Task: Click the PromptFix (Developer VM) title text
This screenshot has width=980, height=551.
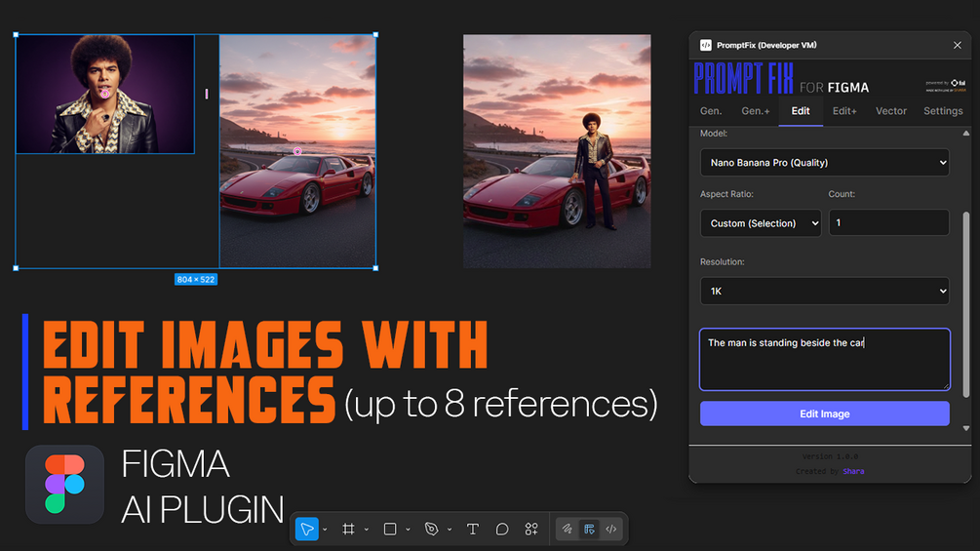Action: click(x=766, y=45)
